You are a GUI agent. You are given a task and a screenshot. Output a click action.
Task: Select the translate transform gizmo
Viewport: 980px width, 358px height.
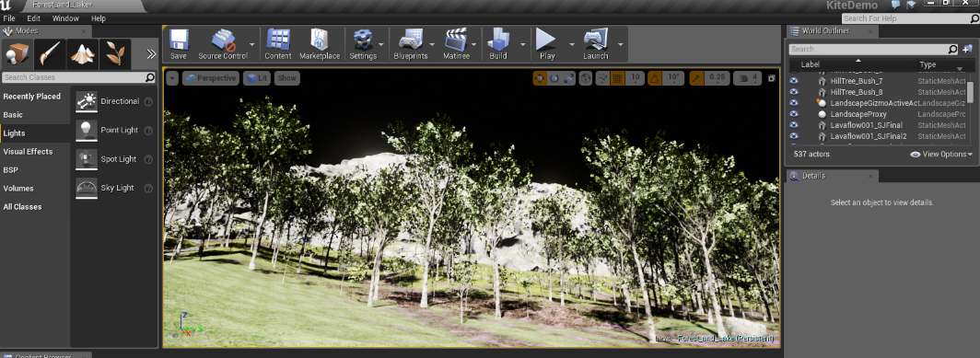[540, 78]
